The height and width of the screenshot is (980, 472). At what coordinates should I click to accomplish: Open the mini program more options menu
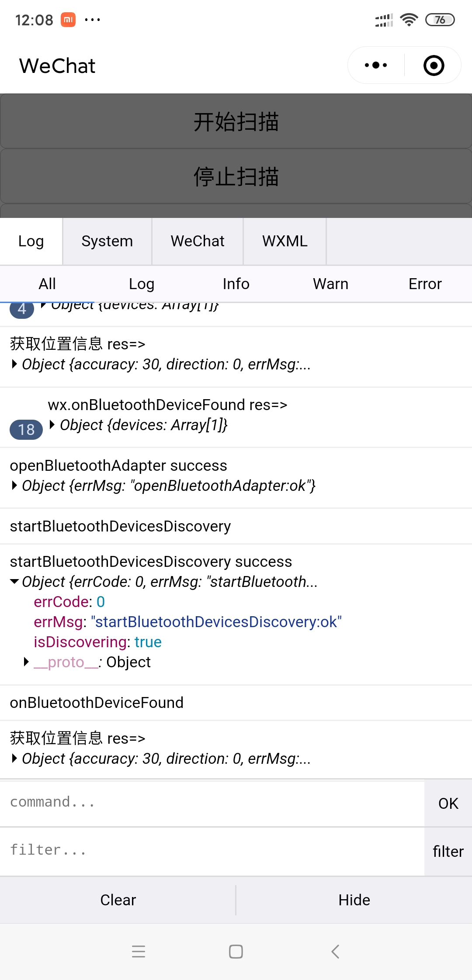pos(376,66)
